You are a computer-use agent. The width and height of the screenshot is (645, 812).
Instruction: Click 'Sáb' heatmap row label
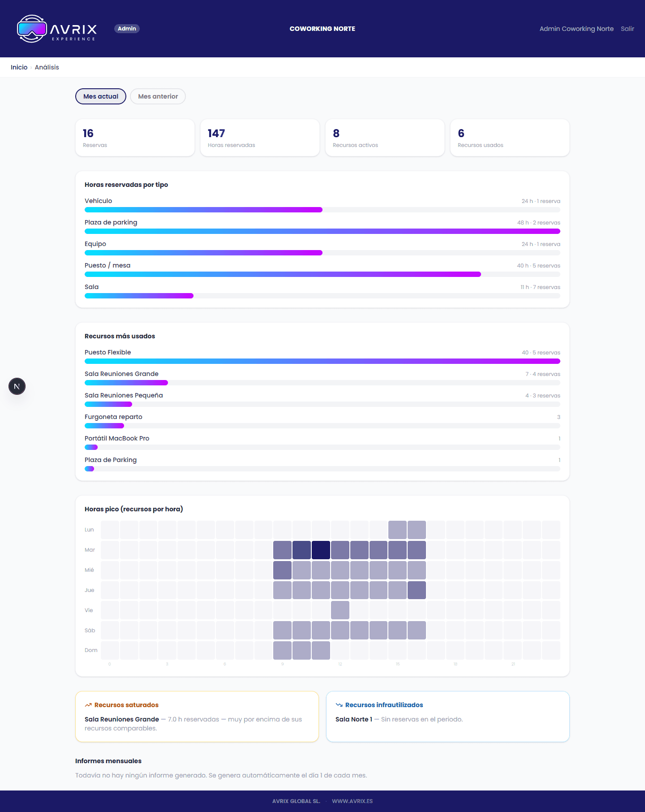pyautogui.click(x=90, y=631)
